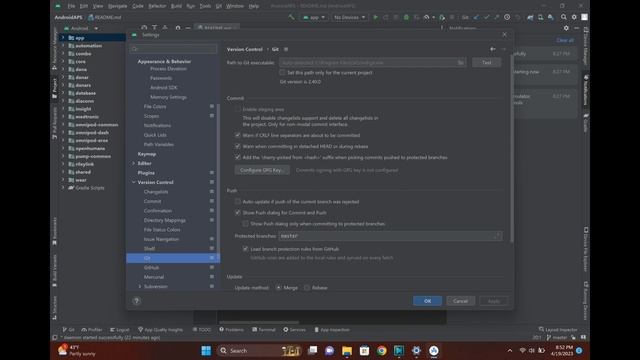Click the Git commit checkmark icon
640x360 pixels.
(487, 17)
